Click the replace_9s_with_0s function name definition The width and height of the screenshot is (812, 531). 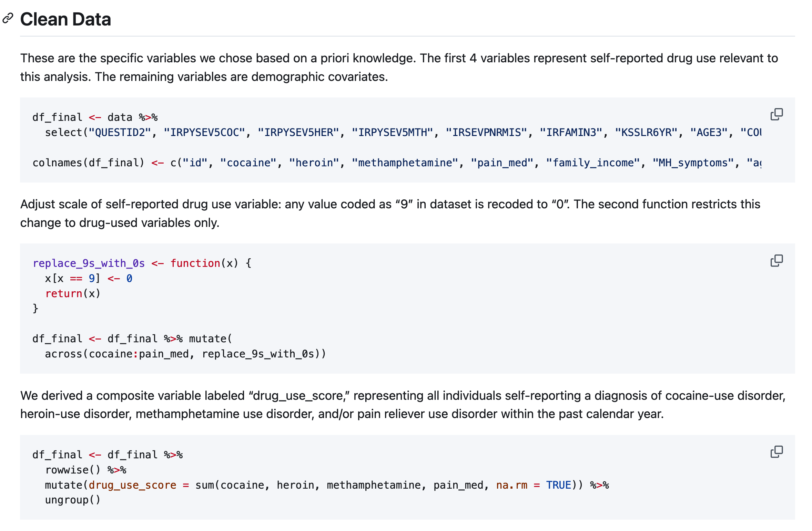click(x=89, y=263)
